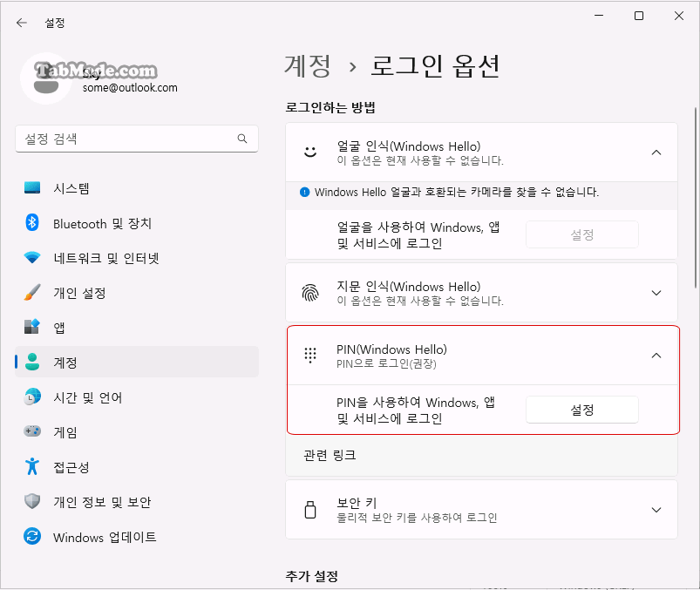Collapse the PIN(Windows Hello) section chevron
This screenshot has height=590, width=700.
coord(656,356)
